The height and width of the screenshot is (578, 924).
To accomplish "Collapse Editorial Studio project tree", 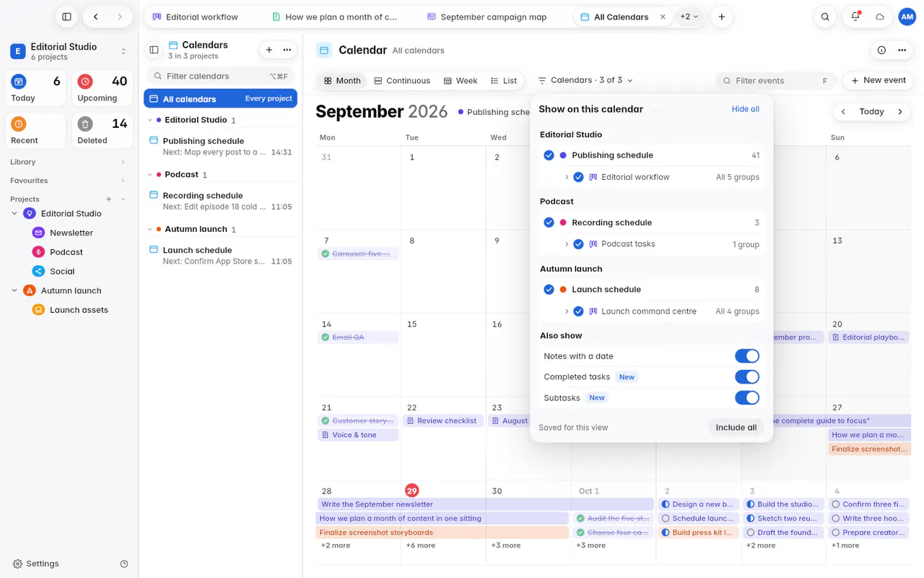I will (x=14, y=214).
